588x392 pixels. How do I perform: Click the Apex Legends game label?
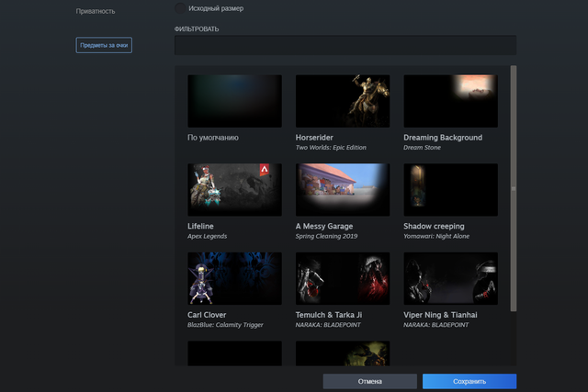[x=207, y=236]
